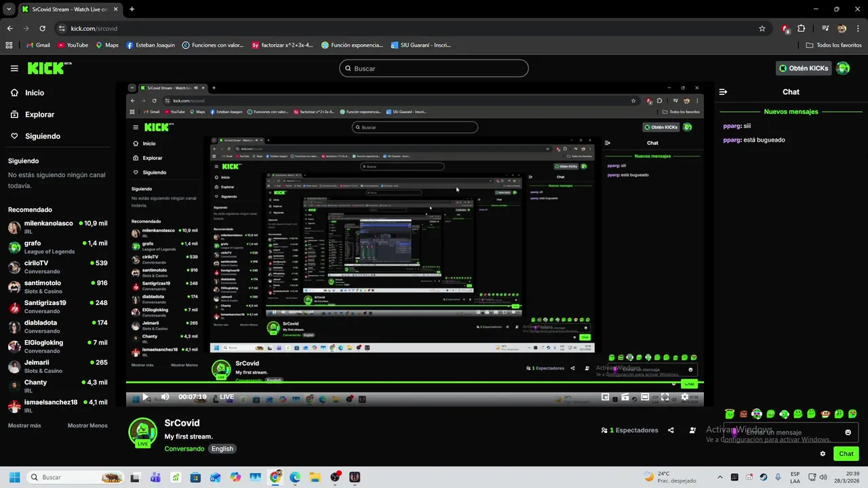Toggle fullscreen in video player
This screenshot has height=488, width=868.
pyautogui.click(x=665, y=397)
